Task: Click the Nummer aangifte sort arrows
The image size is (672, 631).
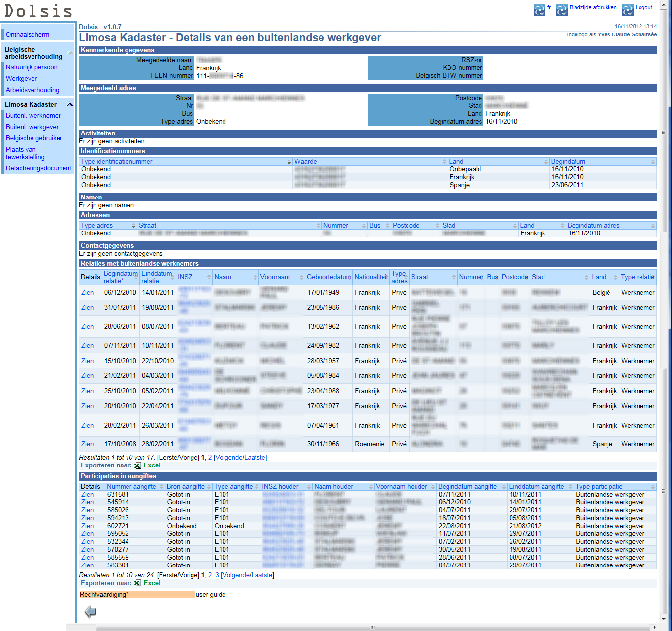Action: click(x=161, y=487)
